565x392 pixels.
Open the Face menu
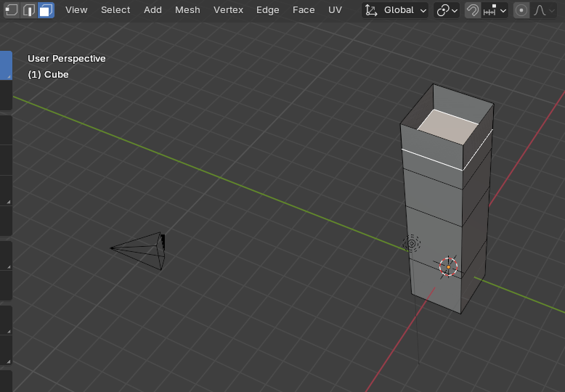click(304, 10)
